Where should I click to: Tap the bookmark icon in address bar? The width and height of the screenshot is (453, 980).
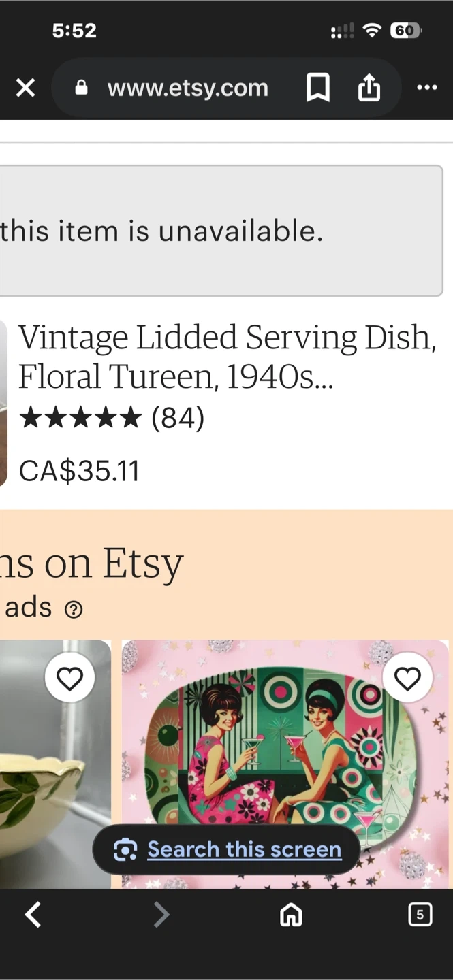coord(317,88)
